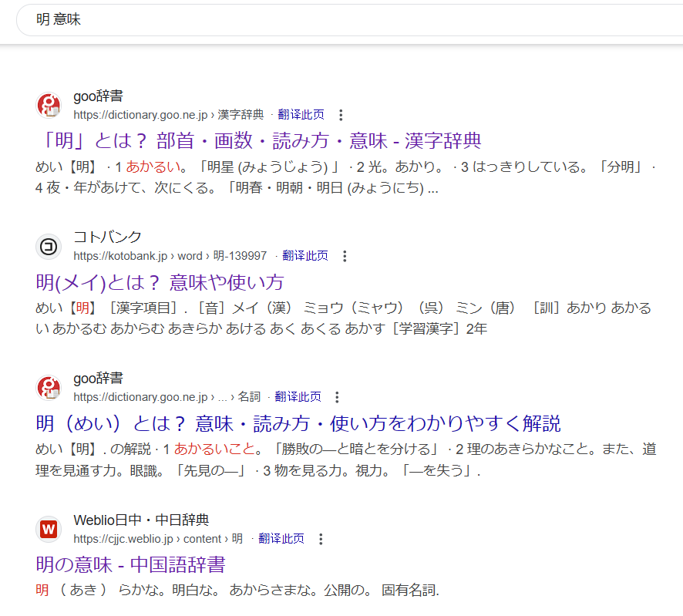Open 「明」とは？部首・画数・読み方・意味 - 漢字辞典 result
This screenshot has height=616, width=683.
pos(259,141)
